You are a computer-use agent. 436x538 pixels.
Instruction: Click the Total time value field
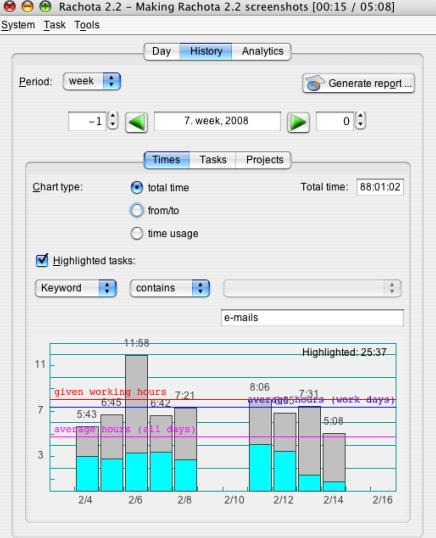click(x=380, y=187)
